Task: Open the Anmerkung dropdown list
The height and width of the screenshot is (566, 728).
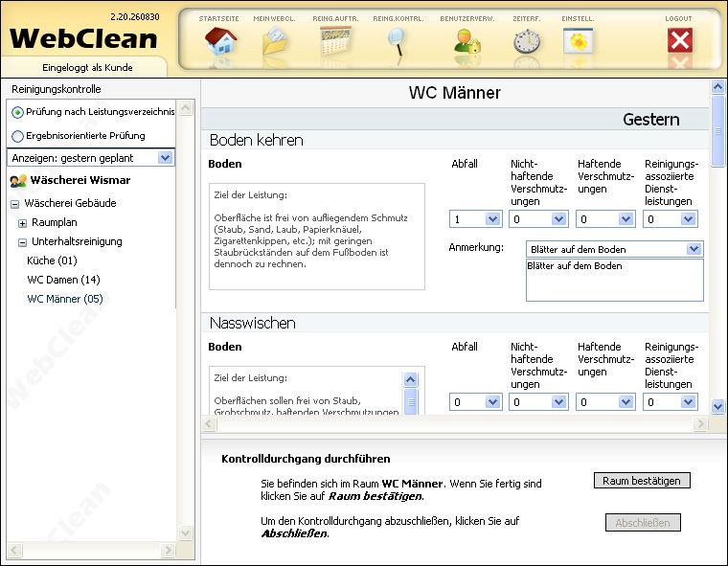Action: 694,249
